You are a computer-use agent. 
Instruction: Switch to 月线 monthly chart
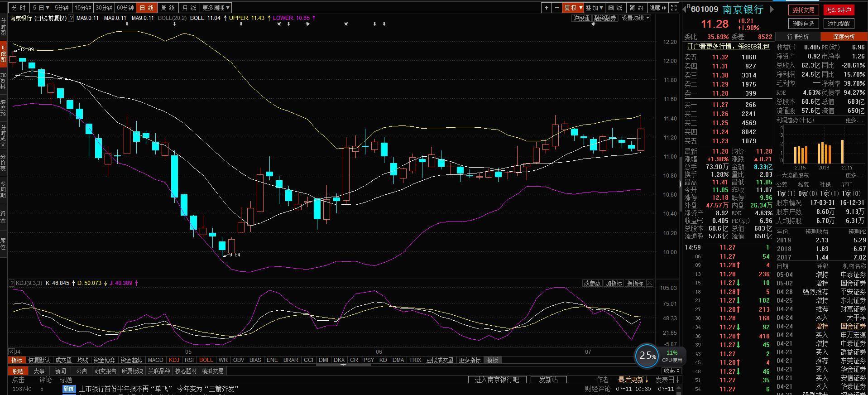(189, 8)
